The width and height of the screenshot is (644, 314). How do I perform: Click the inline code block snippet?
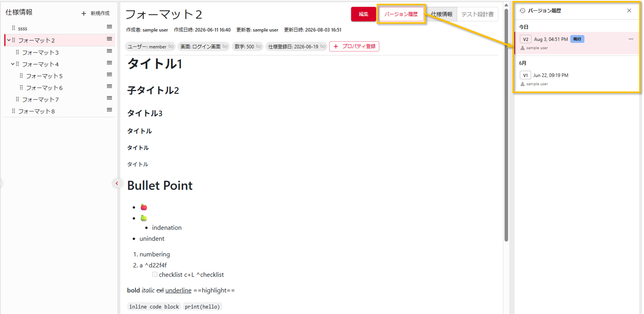click(154, 306)
